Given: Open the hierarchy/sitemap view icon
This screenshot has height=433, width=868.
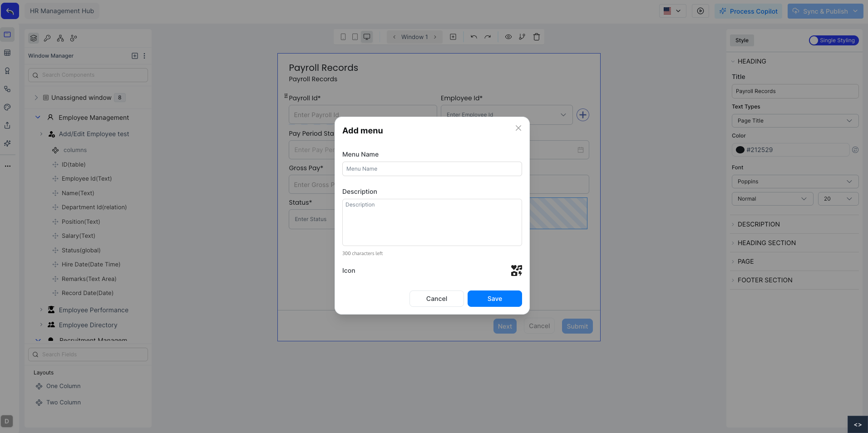Looking at the screenshot, I should (60, 38).
